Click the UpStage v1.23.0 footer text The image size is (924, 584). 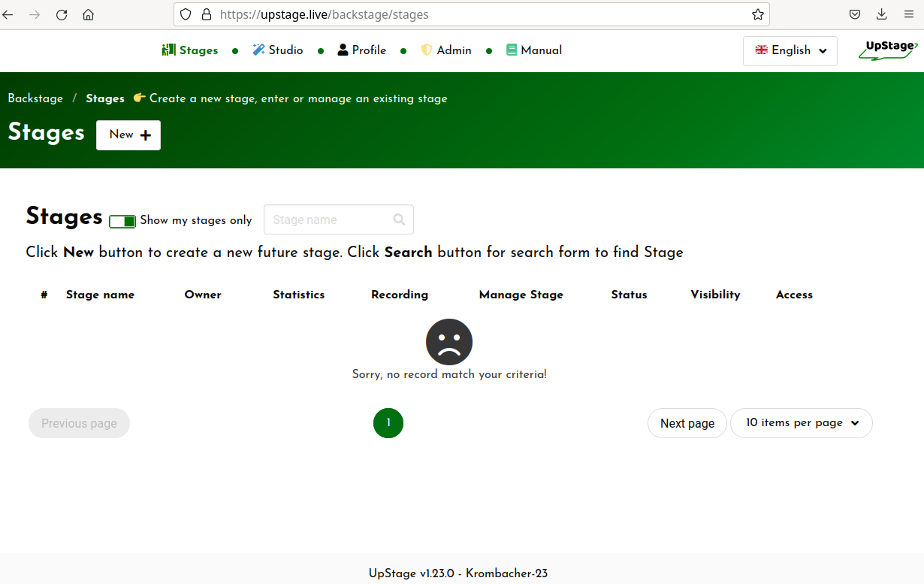point(458,573)
